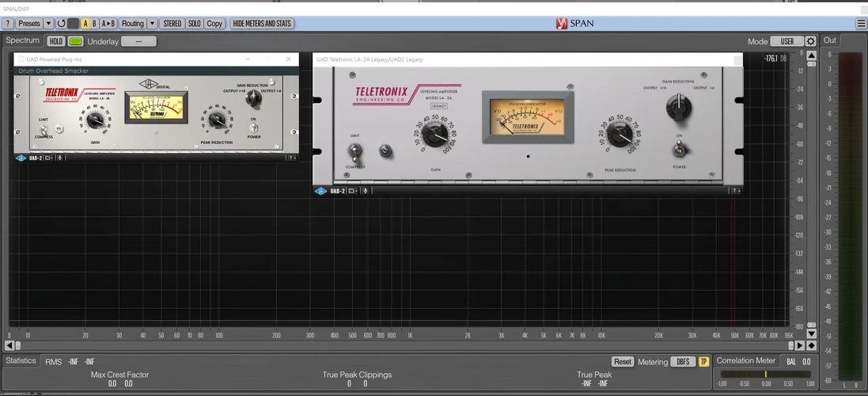Expand the Presets dropdown arrow
The height and width of the screenshot is (396, 868).
click(49, 24)
